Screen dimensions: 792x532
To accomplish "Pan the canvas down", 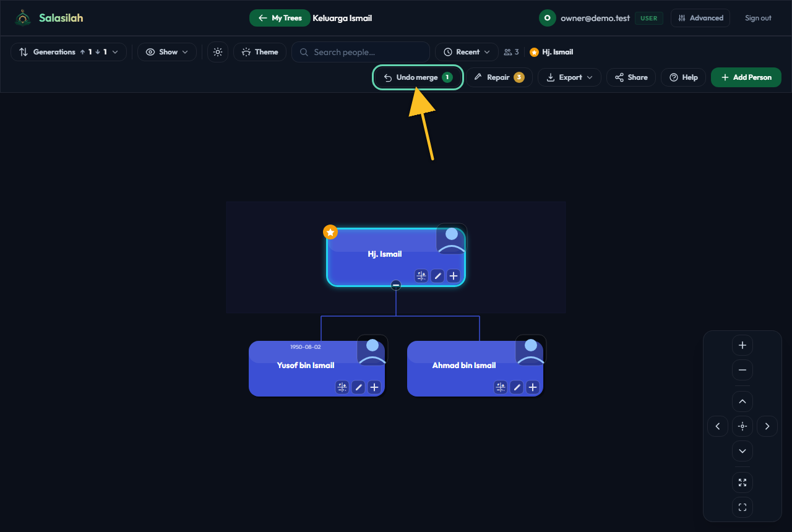I will click(x=742, y=451).
